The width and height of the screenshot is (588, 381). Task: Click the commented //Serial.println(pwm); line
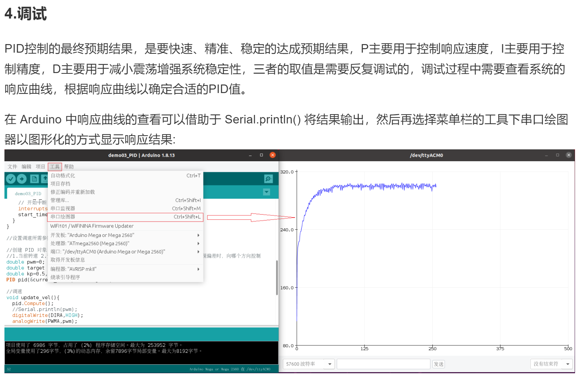click(x=45, y=309)
